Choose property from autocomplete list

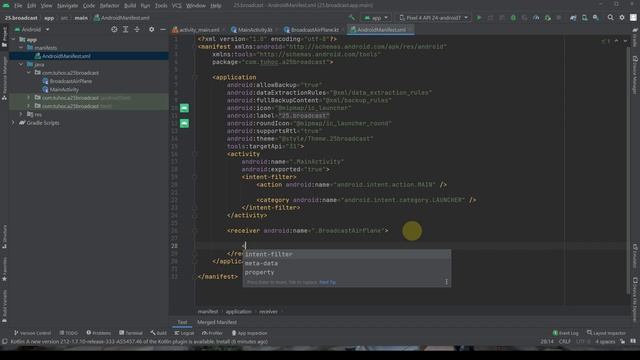347,272
